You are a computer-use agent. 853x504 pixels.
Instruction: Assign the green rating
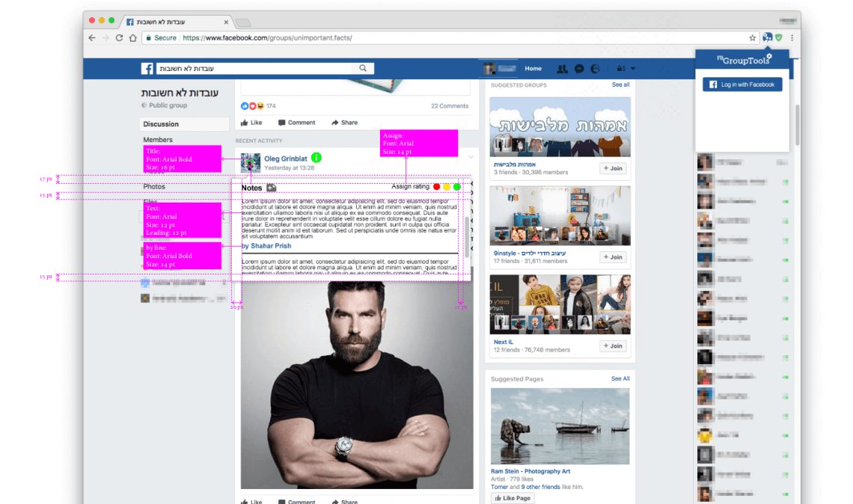pos(457,187)
